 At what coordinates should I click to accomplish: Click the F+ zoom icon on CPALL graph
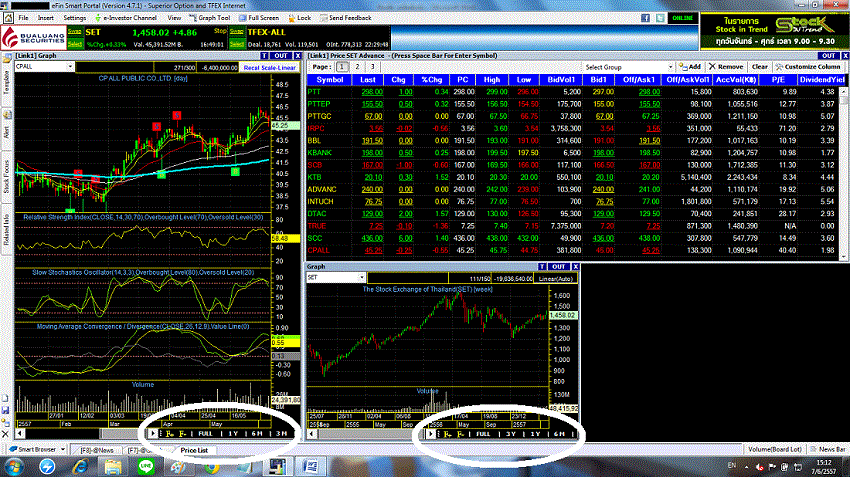click(x=170, y=434)
